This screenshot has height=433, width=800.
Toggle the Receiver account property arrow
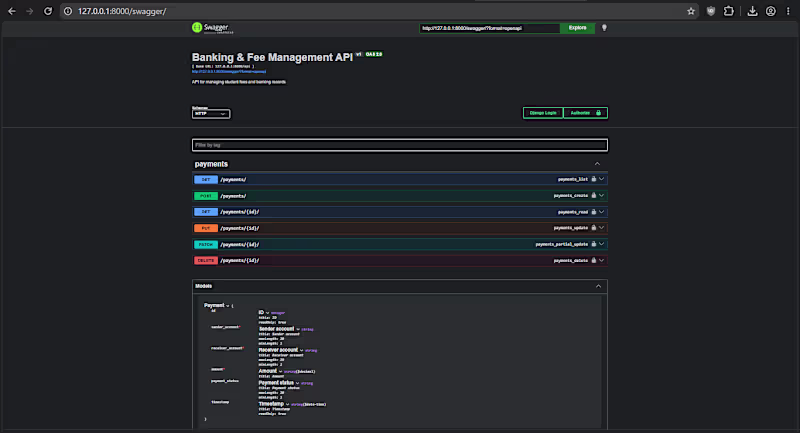point(302,350)
